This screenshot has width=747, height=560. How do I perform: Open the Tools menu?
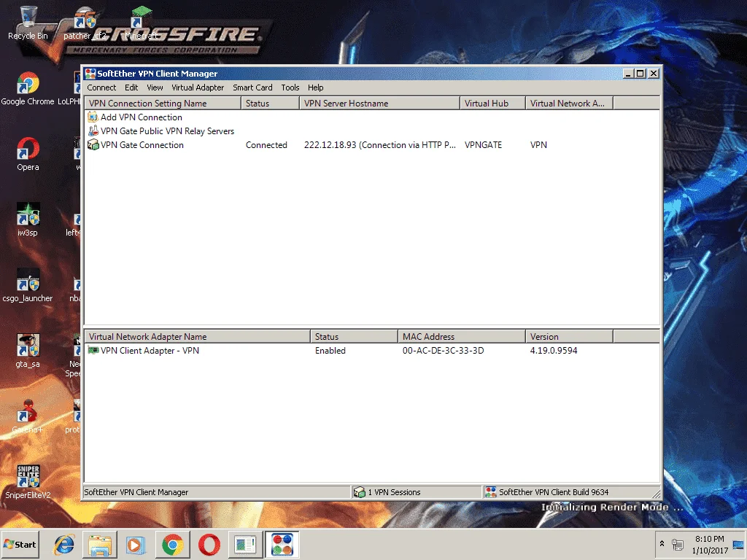(x=290, y=87)
